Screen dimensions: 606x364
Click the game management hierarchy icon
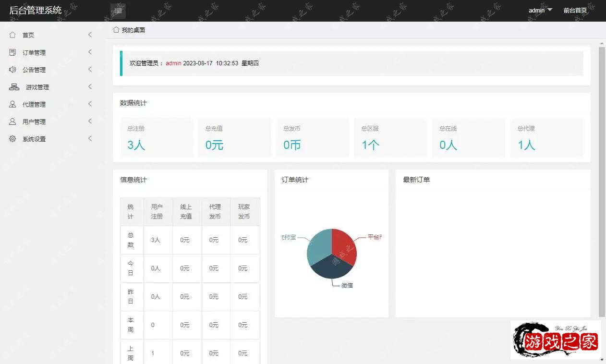point(14,87)
